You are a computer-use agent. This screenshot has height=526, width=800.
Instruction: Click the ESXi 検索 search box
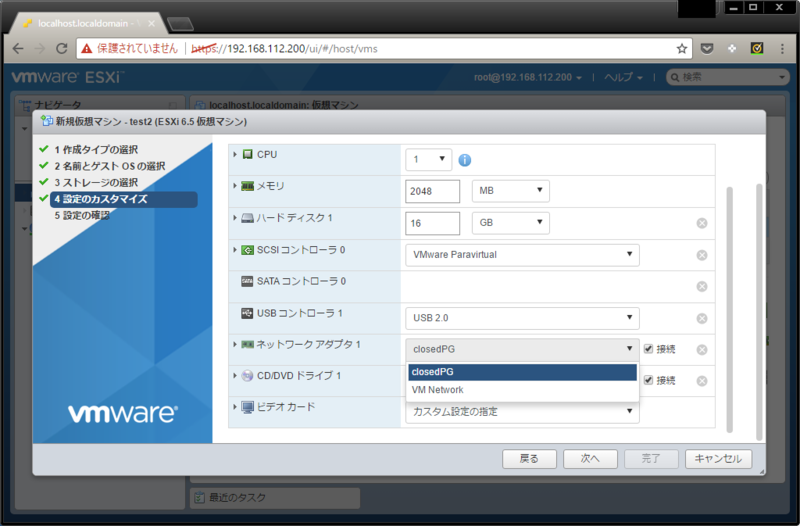pyautogui.click(x=728, y=77)
